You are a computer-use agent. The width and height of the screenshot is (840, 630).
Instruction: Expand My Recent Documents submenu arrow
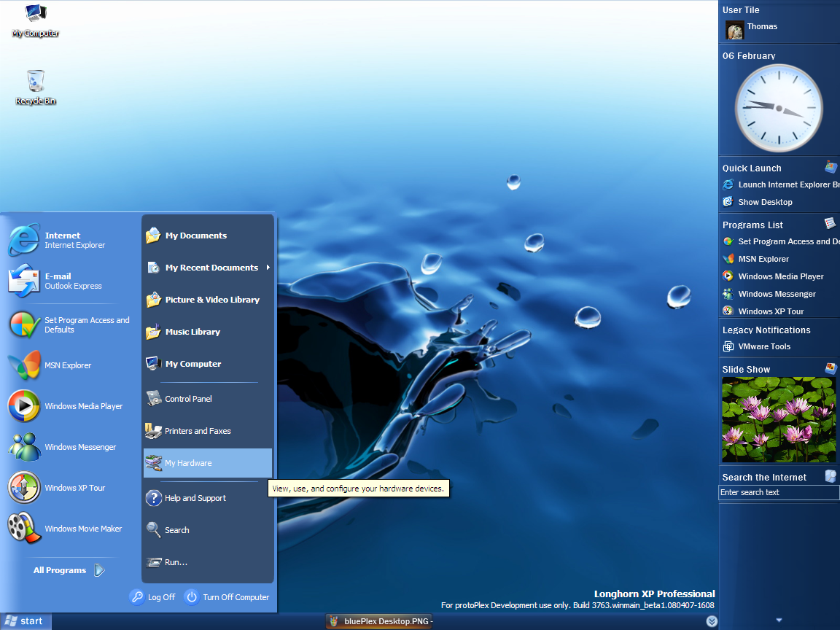pyautogui.click(x=268, y=268)
